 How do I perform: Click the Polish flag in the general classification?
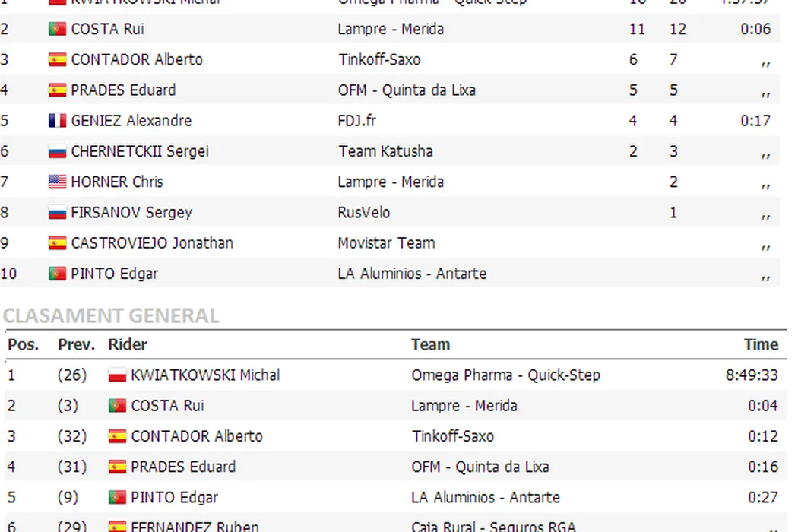click(x=117, y=375)
